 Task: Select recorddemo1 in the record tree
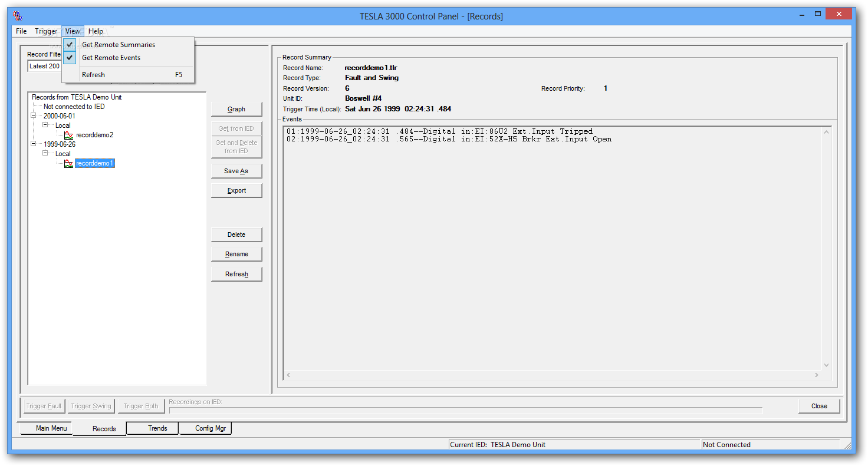click(x=95, y=163)
